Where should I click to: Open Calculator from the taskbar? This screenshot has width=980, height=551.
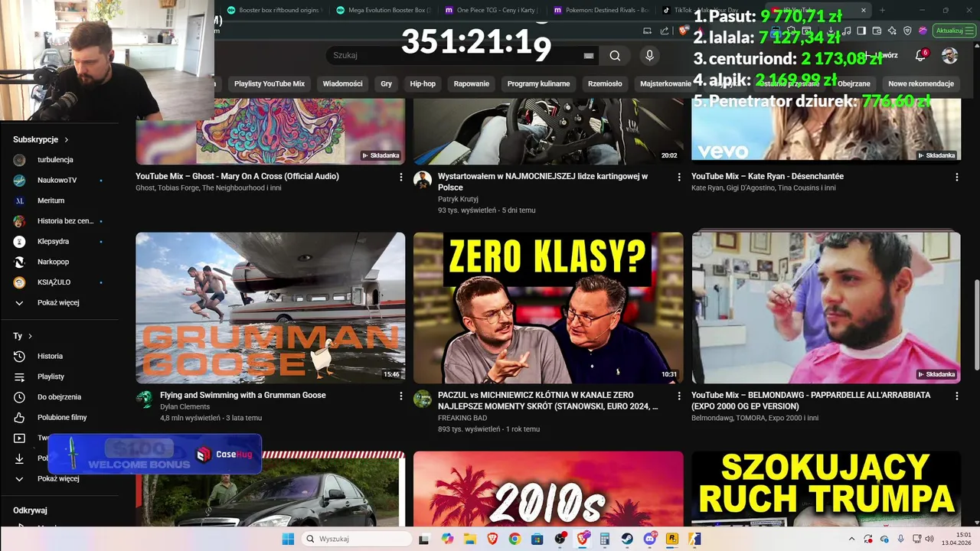coord(605,539)
